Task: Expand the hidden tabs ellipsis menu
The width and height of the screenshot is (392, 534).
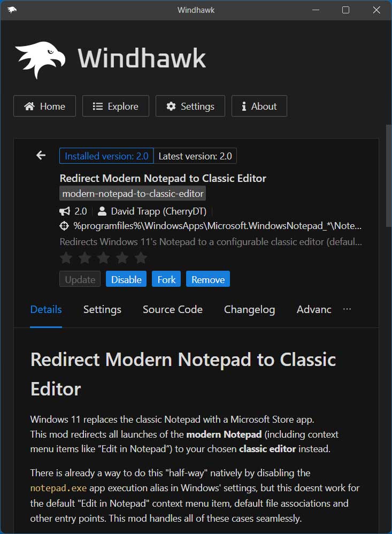Action: pyautogui.click(x=347, y=309)
